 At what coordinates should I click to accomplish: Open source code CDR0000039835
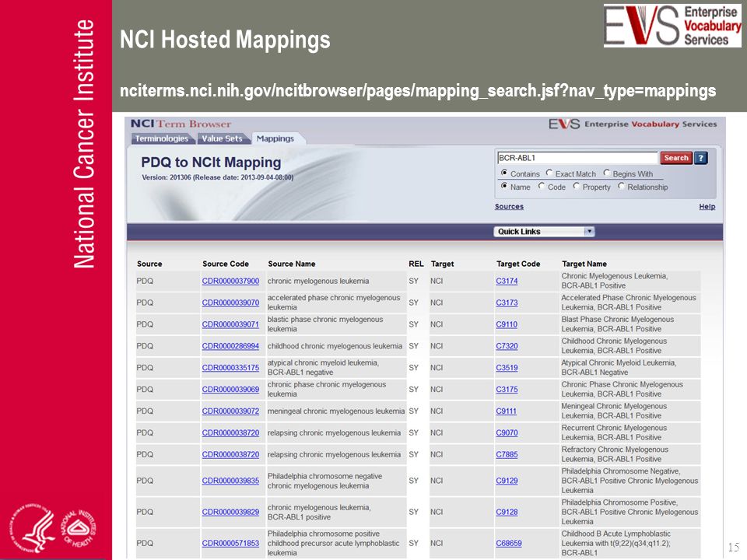click(230, 481)
